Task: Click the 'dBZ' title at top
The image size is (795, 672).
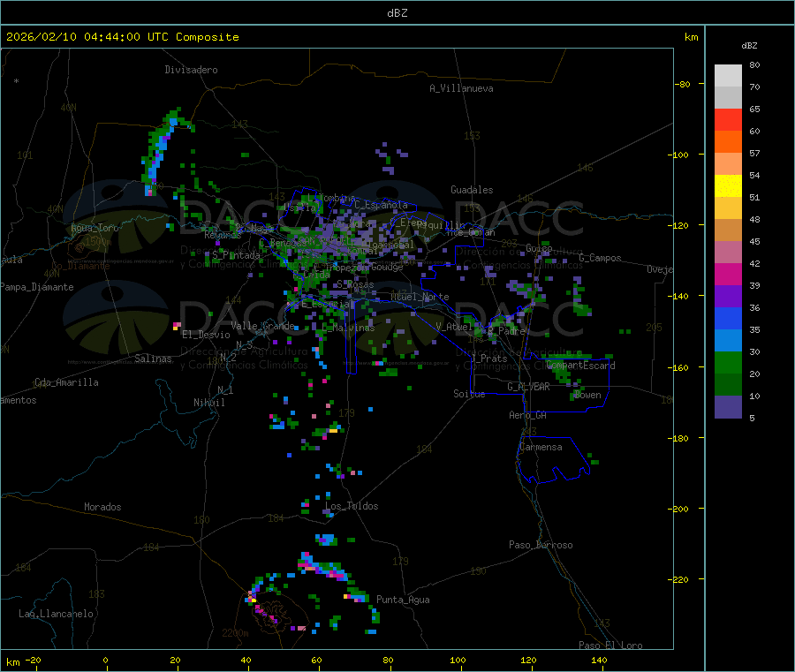Action: click(x=397, y=13)
